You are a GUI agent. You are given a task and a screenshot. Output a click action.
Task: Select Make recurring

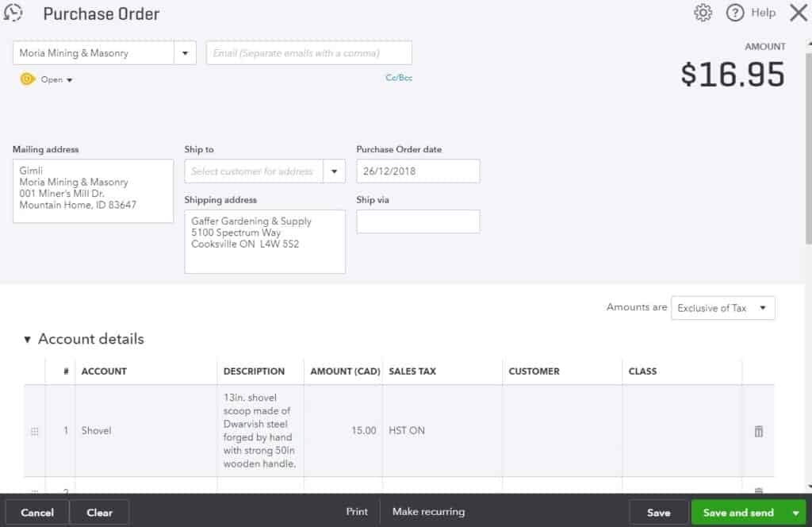point(428,512)
